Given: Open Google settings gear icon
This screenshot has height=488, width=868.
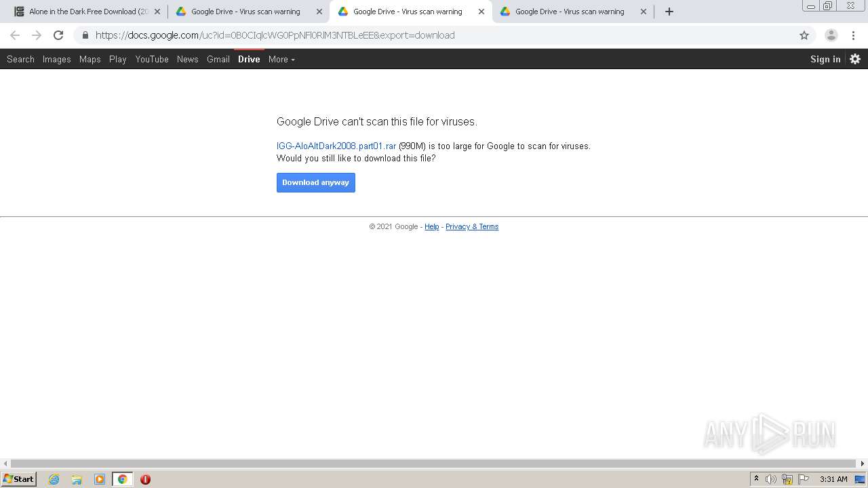Looking at the screenshot, I should point(855,59).
